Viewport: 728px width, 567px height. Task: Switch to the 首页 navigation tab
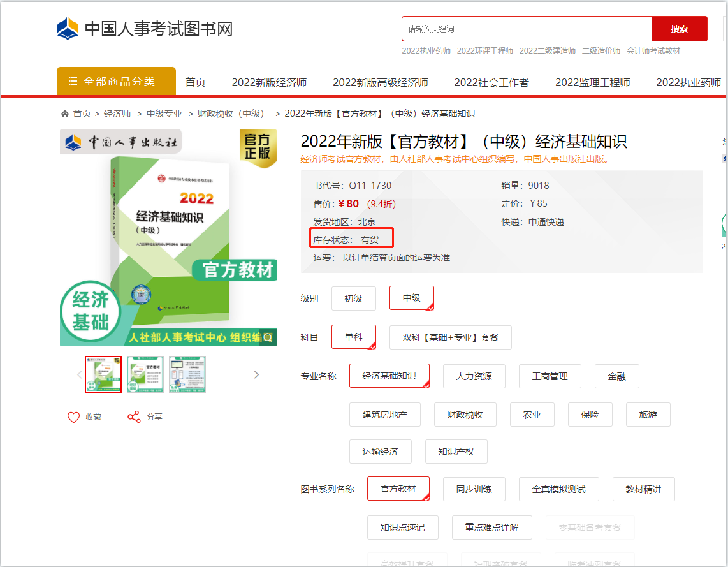195,82
